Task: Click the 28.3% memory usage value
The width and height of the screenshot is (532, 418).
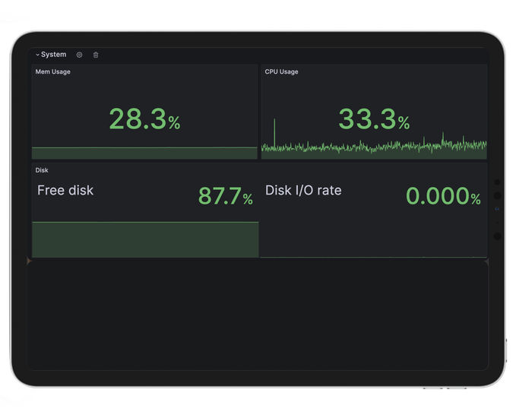Action: (144, 119)
